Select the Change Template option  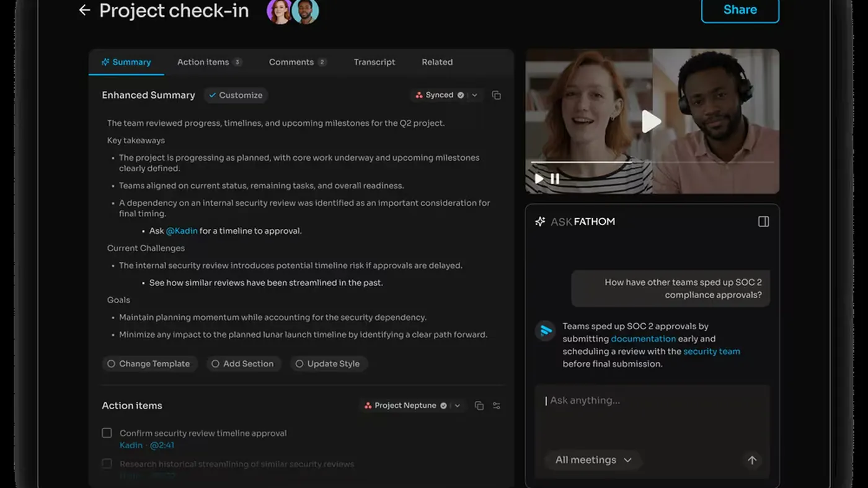(x=149, y=364)
